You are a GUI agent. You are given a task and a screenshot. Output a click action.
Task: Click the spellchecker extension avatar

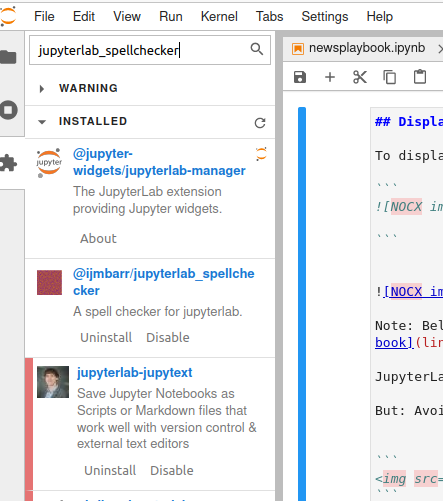[49, 283]
